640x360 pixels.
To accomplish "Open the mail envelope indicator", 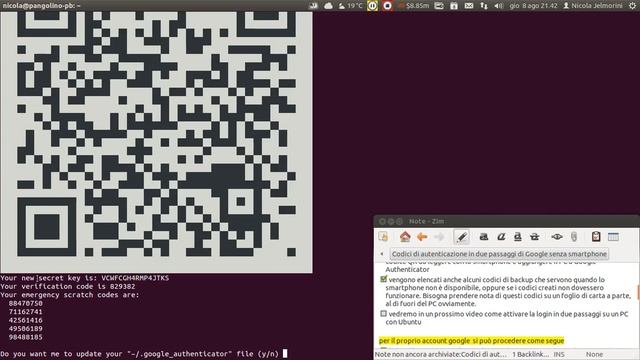I will point(469,6).
